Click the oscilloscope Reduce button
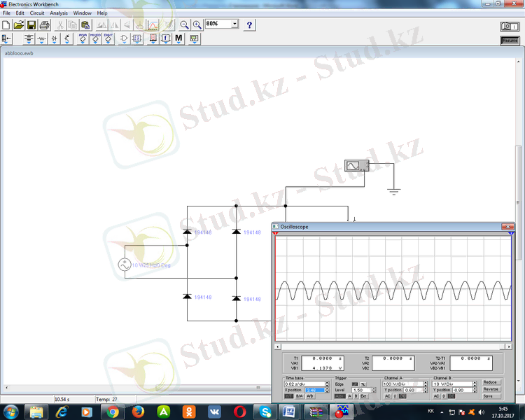 coord(490,382)
